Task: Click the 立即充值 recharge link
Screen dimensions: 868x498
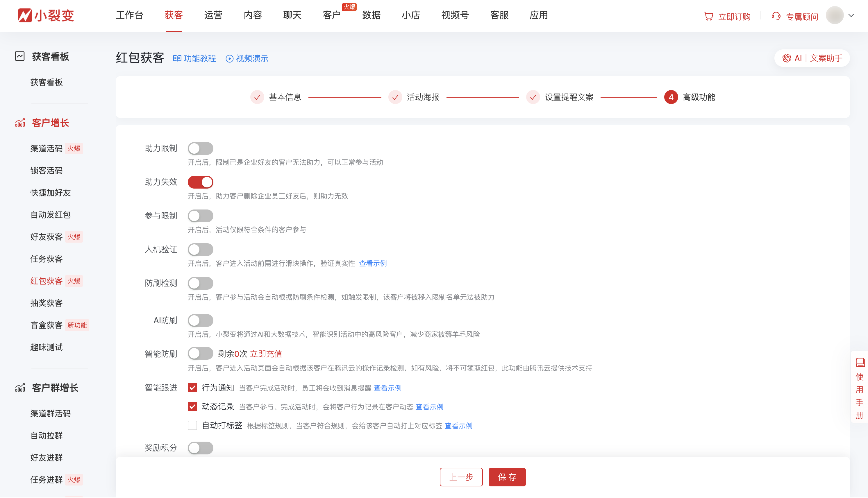Action: pyautogui.click(x=266, y=354)
